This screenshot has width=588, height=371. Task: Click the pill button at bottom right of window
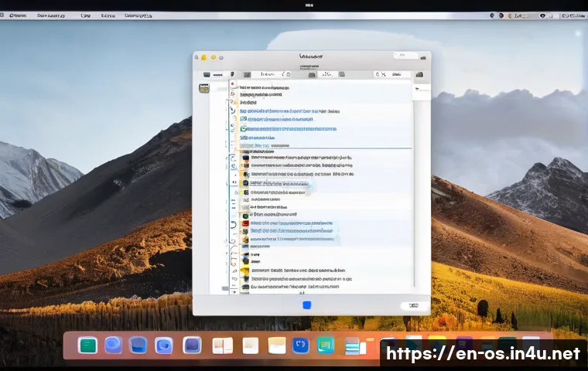[x=414, y=305]
